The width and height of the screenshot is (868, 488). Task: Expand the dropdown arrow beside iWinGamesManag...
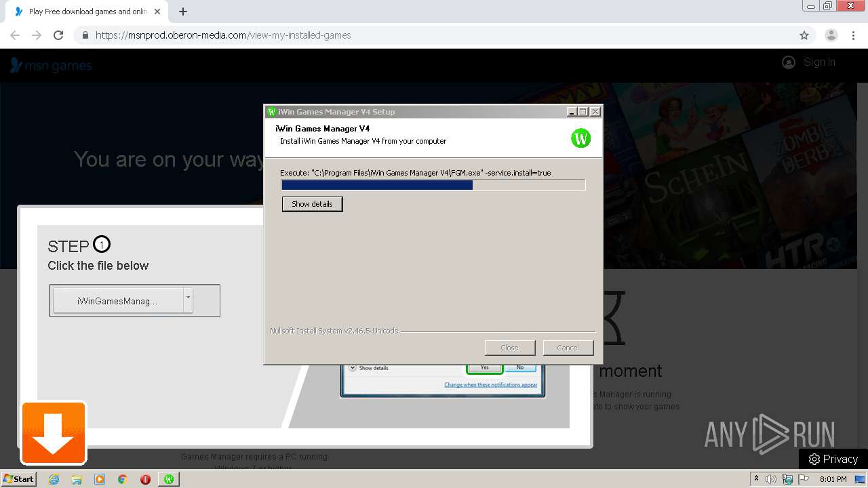[x=189, y=301]
